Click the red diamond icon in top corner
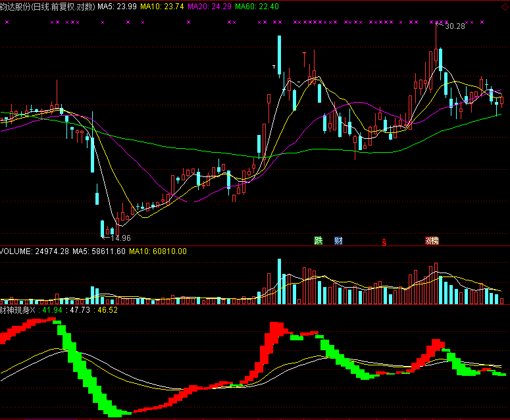 click(x=505, y=6)
